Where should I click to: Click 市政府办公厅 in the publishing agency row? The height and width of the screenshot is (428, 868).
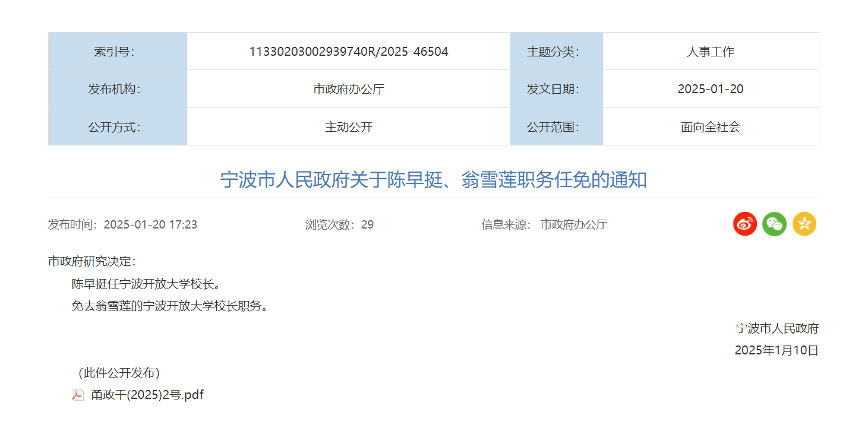(349, 89)
